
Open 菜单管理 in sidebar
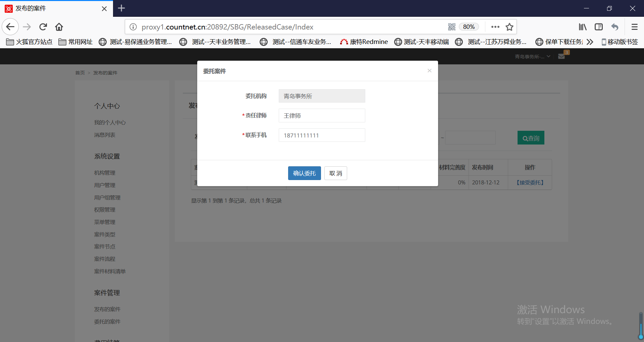105,222
